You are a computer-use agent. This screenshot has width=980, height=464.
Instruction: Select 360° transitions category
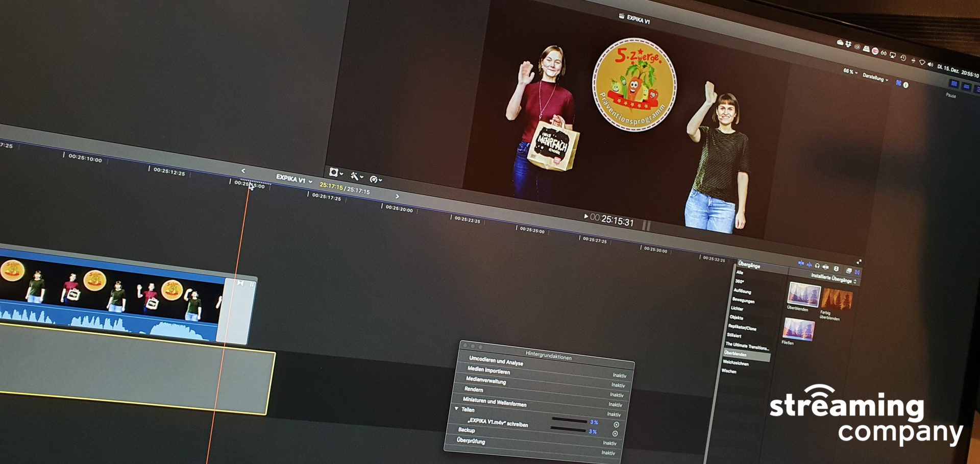(740, 281)
